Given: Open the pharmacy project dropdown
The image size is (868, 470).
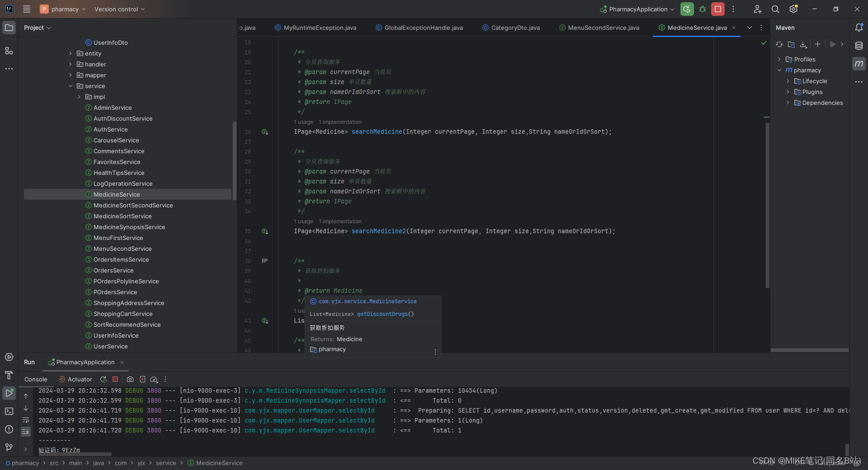Looking at the screenshot, I should click(x=63, y=9).
